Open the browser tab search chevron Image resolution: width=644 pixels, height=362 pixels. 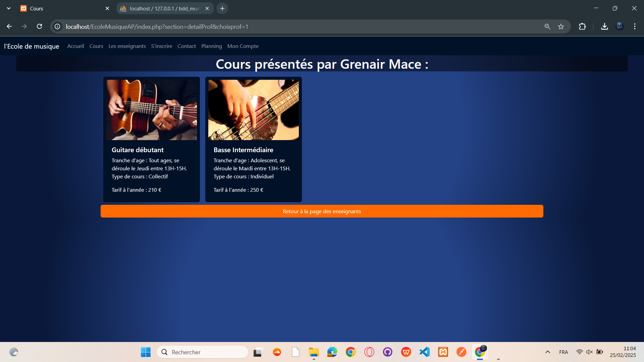[8, 8]
